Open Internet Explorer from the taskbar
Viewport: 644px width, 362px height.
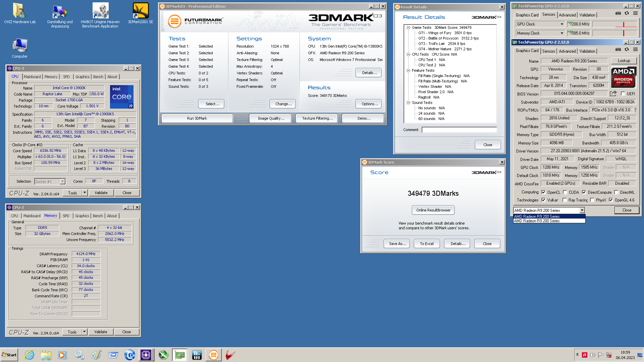coord(30,355)
